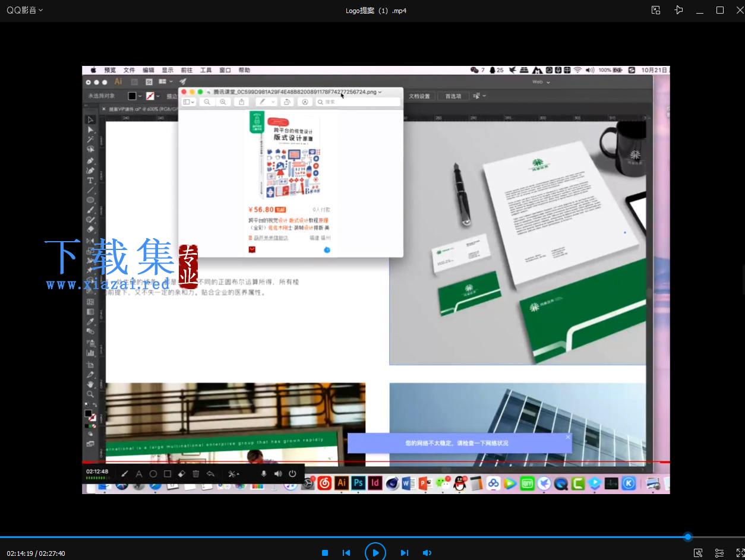Dismiss the network unstable notification
The height and width of the screenshot is (560, 745).
(x=567, y=437)
